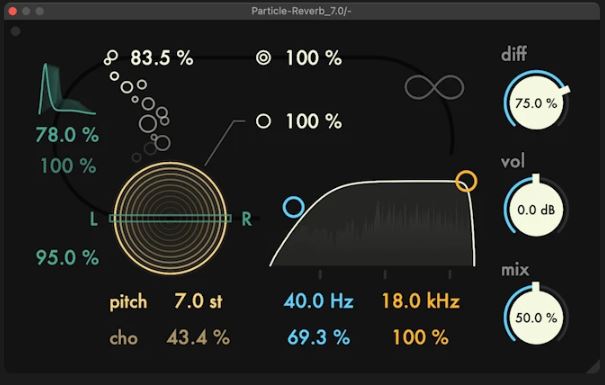The width and height of the screenshot is (605, 385).
Task: Click the mix knob showing 50.0 %
Action: click(x=536, y=317)
